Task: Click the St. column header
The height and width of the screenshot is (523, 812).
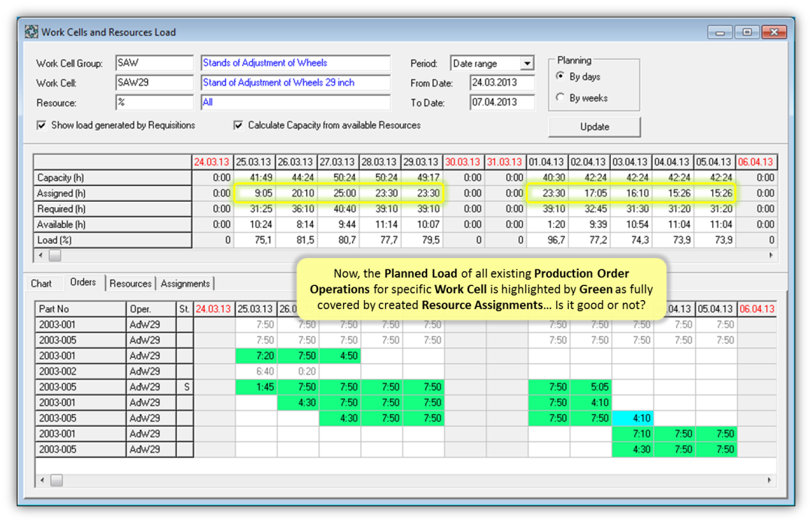Action: click(185, 309)
